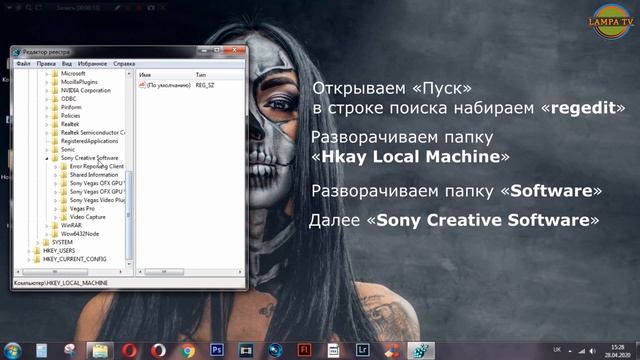
Task: Click the (По умолчанию) string value icon
Action: point(142,85)
